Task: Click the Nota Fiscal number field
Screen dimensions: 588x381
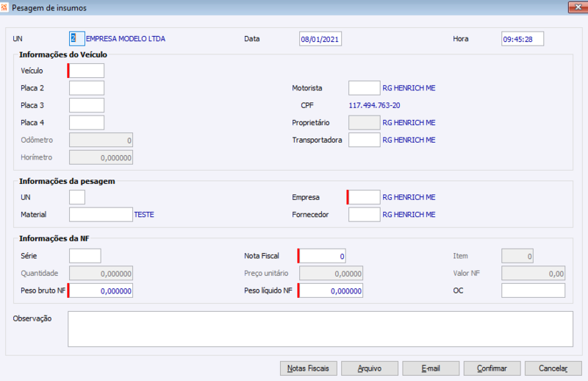Action: tap(322, 256)
